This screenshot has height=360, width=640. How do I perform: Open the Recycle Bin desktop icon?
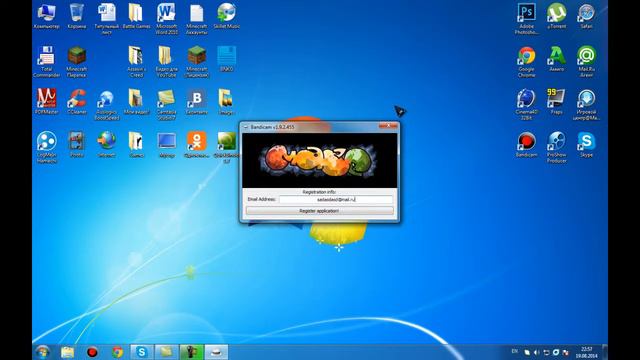[77, 16]
